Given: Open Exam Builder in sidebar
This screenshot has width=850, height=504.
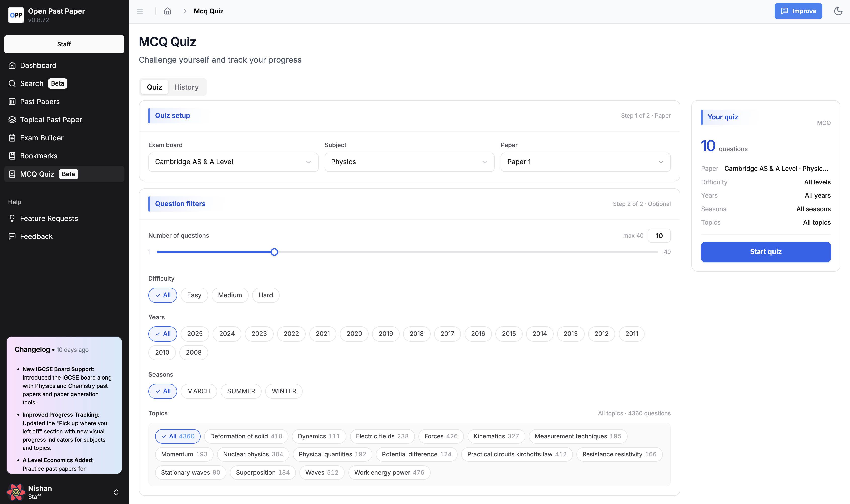Looking at the screenshot, I should click(64, 138).
